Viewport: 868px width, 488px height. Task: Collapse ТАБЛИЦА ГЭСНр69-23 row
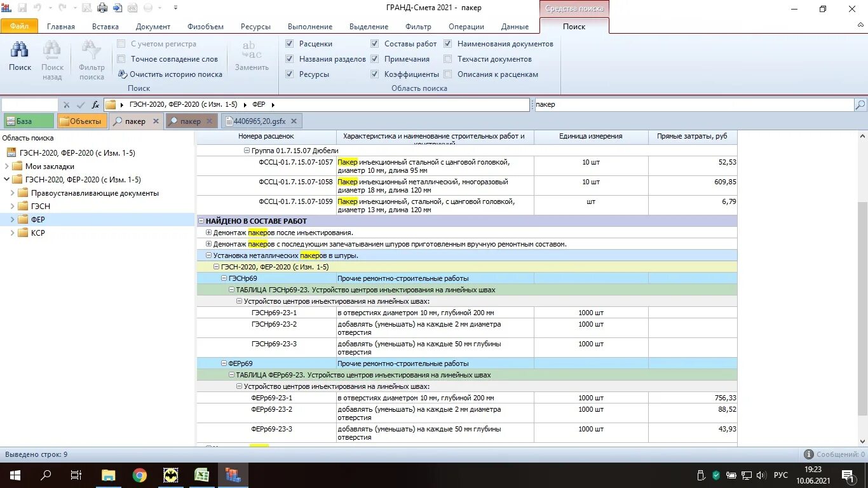tap(231, 290)
